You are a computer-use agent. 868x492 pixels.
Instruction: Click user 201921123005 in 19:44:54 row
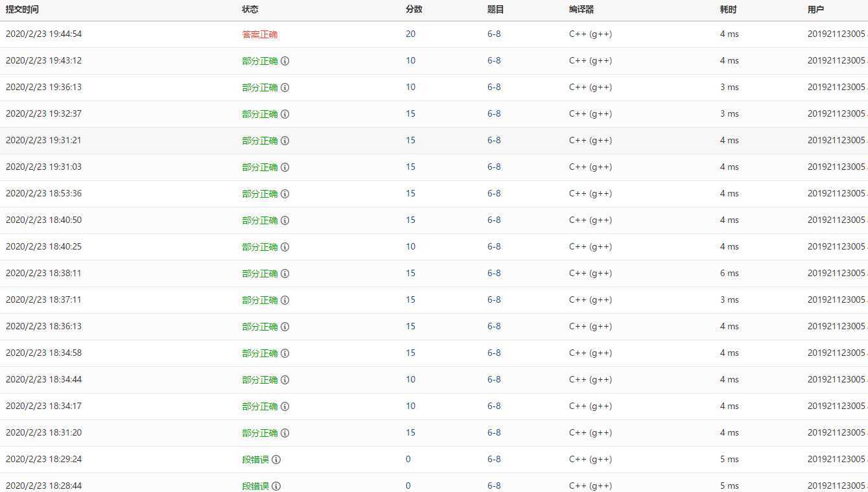click(x=836, y=34)
